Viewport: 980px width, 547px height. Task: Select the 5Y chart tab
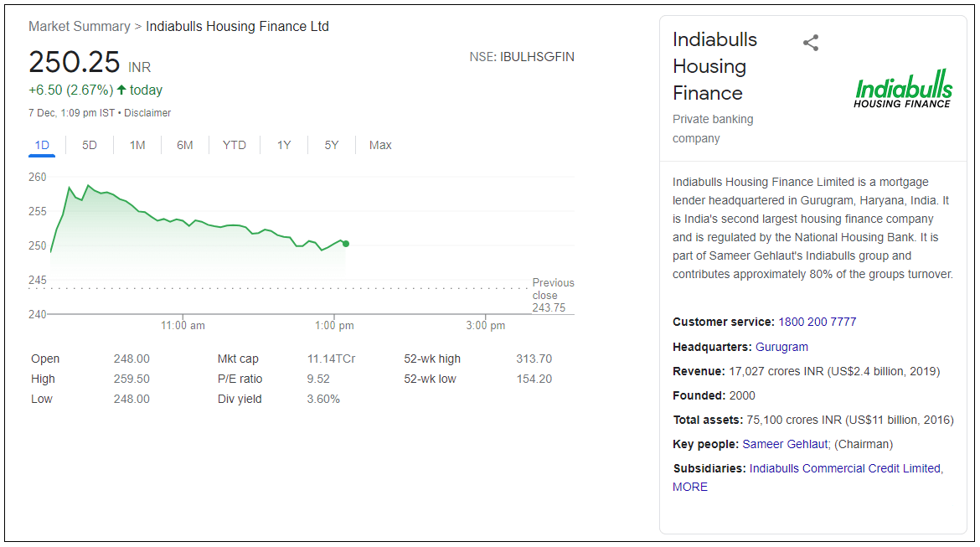tap(331, 145)
